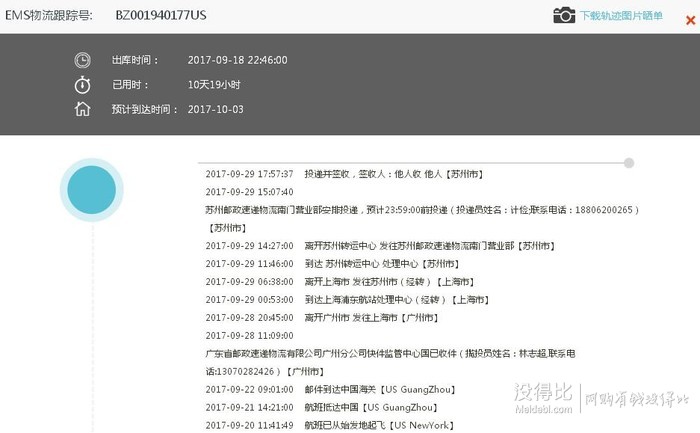Close the tracking panel with the red X
The height and width of the screenshot is (433, 700).
tap(690, 20)
